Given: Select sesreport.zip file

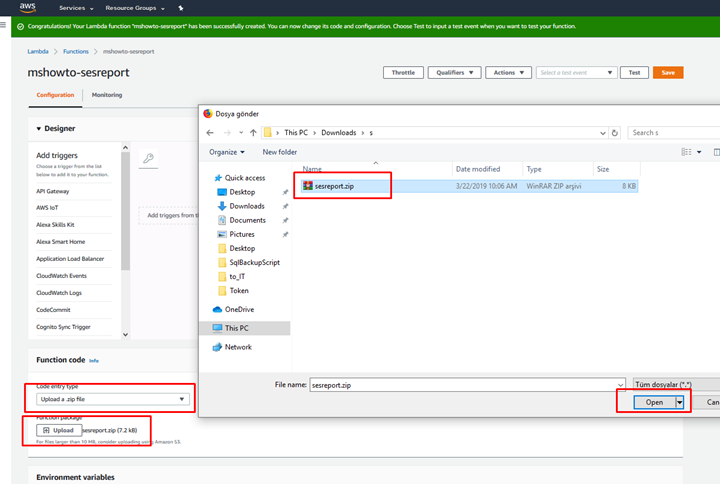Looking at the screenshot, I should (x=469, y=186).
